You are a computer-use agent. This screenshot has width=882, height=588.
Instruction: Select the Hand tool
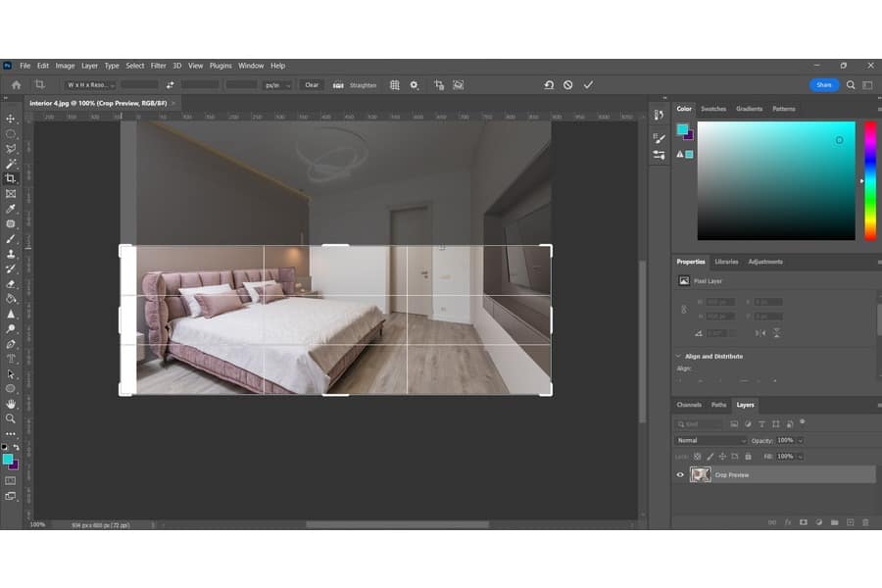point(11,404)
